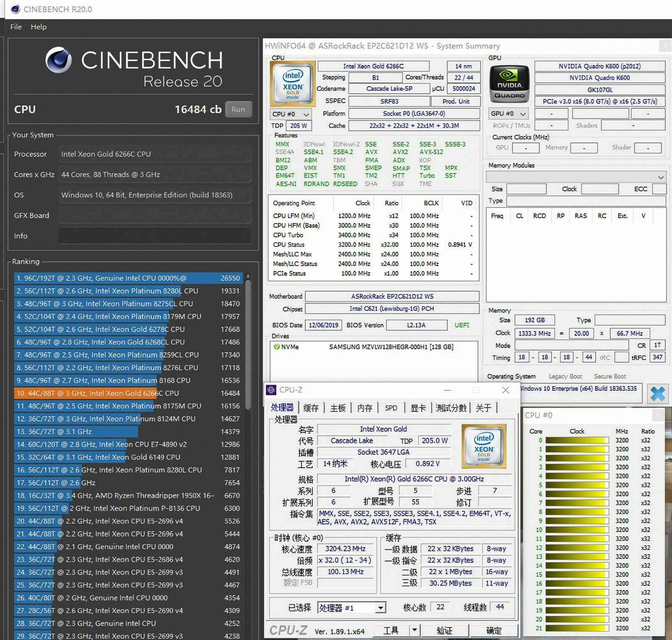Close the CPU #0 clock window
The image size is (672, 640).
click(x=658, y=415)
